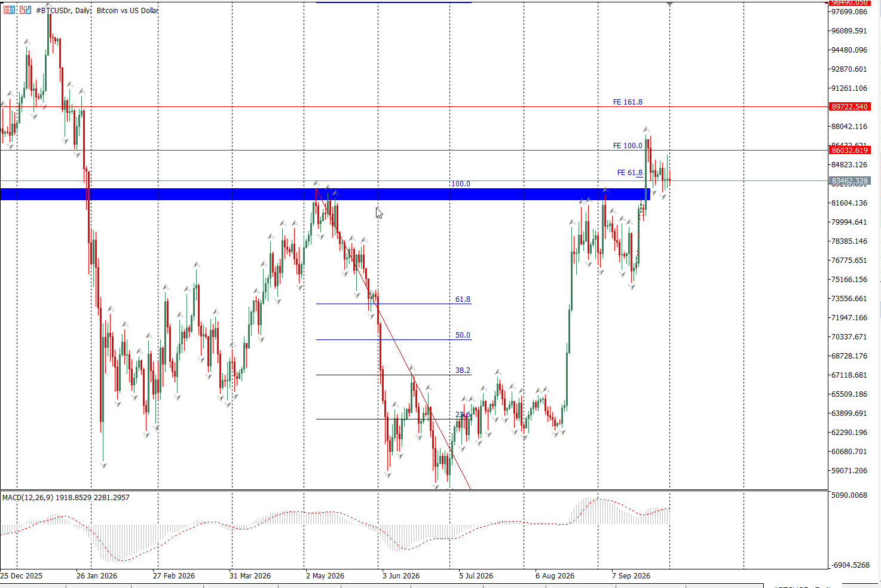Screen dimensions: 881x588
Task: Click the Fibonacci '23.6' retracement label
Action: pos(463,415)
